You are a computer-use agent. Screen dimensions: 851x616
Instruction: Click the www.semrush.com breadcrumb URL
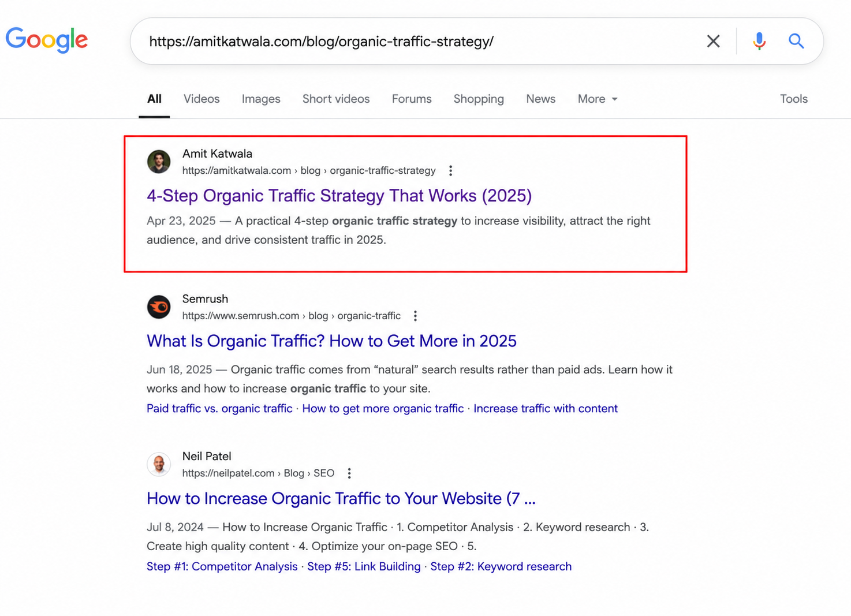click(x=292, y=316)
